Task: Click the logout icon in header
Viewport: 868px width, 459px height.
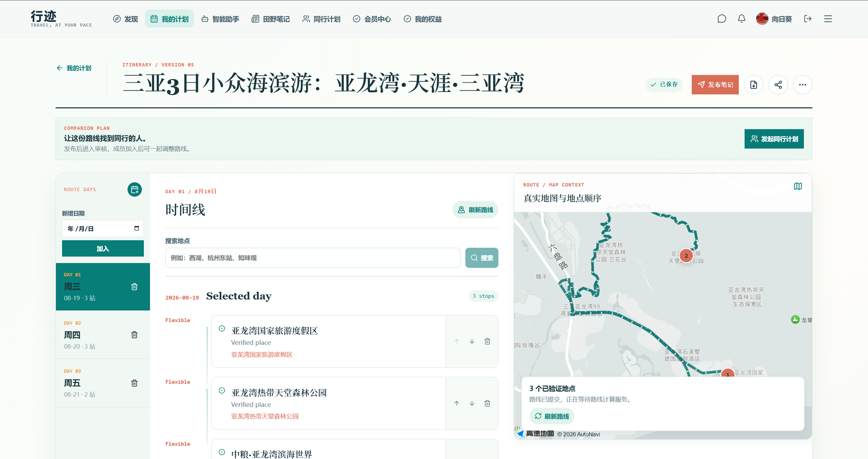Action: (x=808, y=19)
